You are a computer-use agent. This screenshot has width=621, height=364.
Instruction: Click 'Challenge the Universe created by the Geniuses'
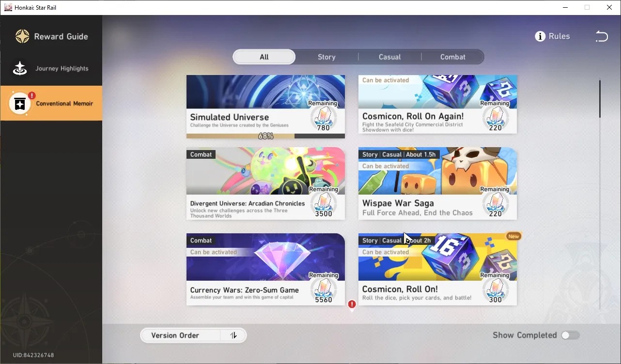pos(239,125)
